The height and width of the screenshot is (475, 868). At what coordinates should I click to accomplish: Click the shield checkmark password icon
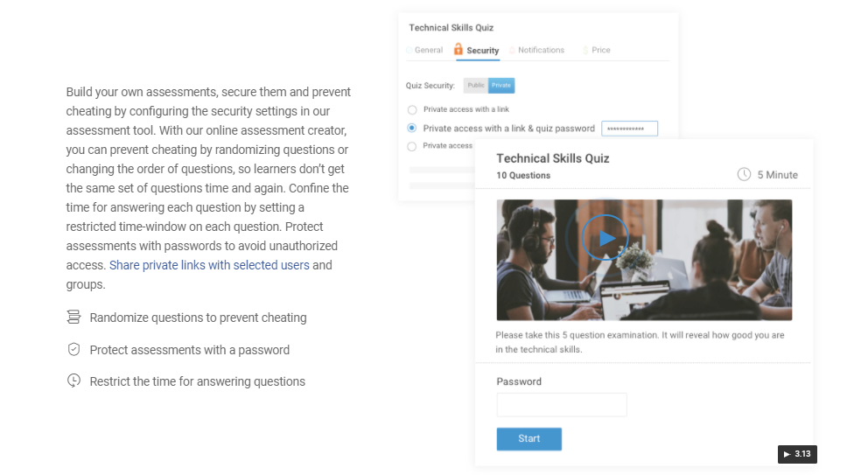[73, 350]
